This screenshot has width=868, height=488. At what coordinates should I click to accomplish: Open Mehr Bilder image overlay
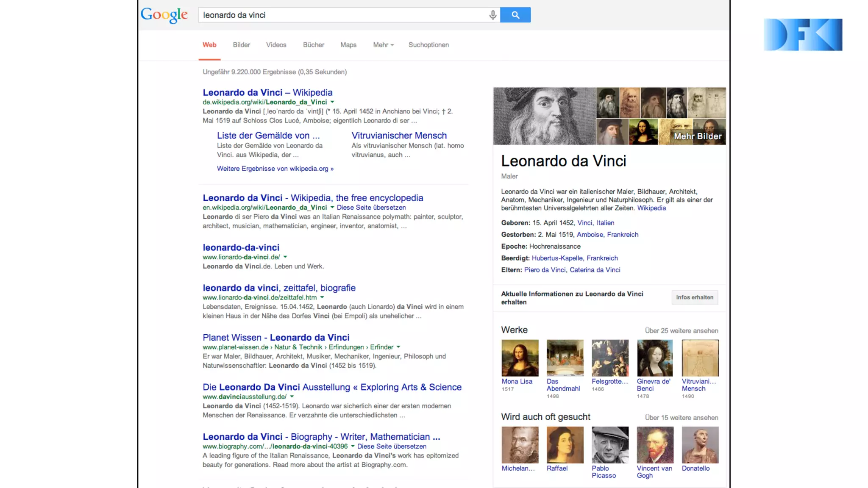698,136
